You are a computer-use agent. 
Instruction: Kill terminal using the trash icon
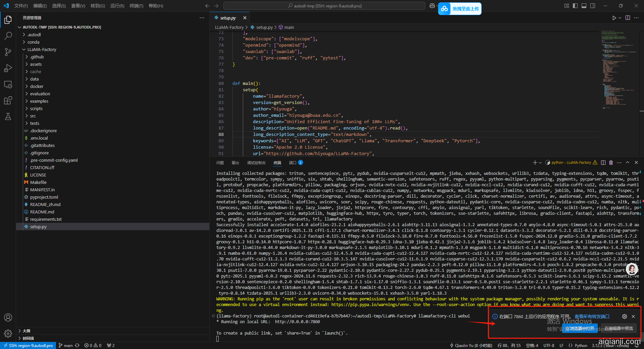[611, 162]
